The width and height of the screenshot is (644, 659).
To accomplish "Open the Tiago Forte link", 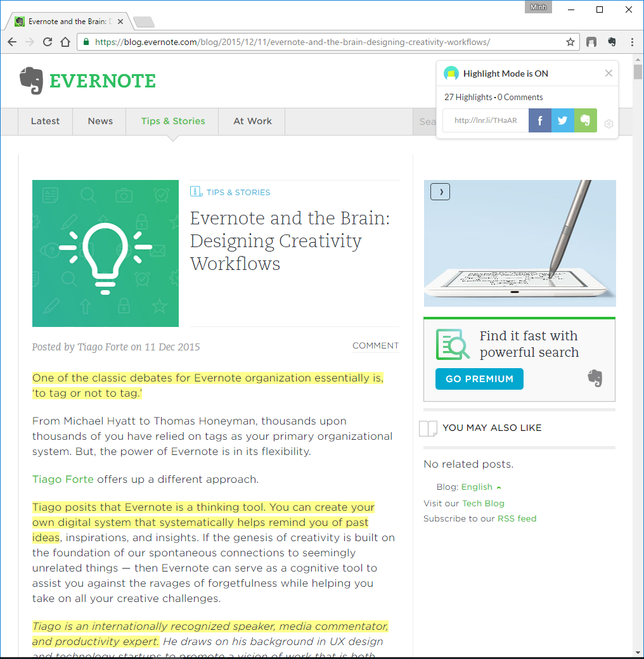I will pos(63,479).
